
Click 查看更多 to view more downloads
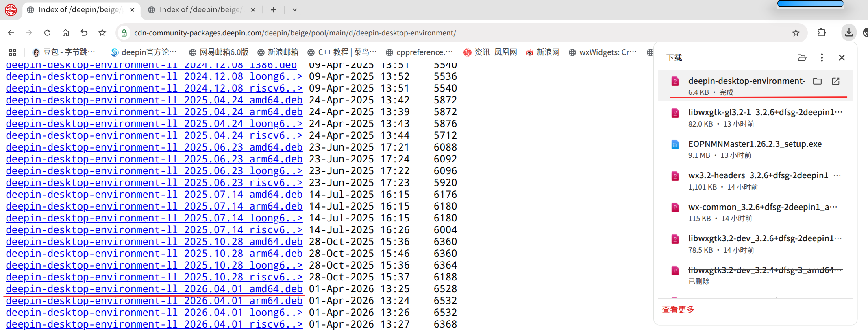point(678,310)
